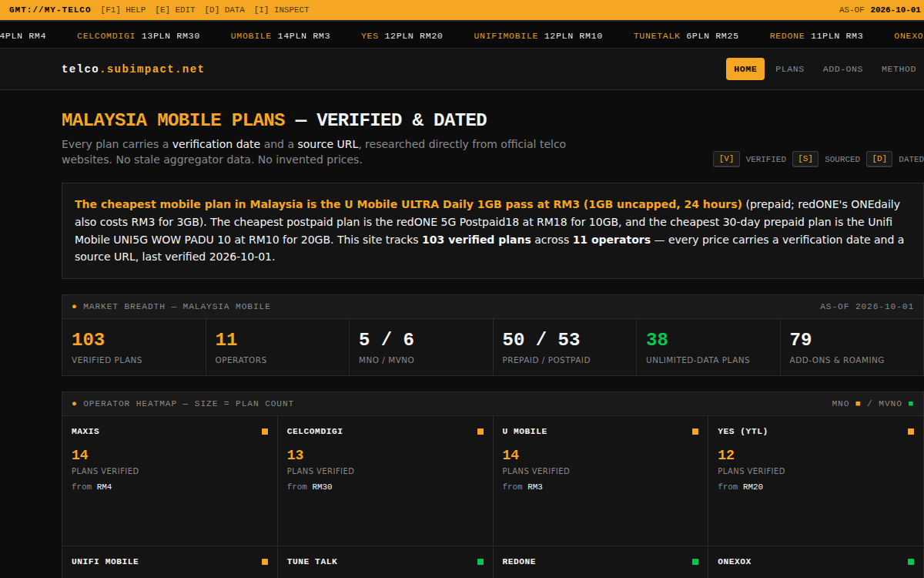Open the [I] INSPECT command
924x578 pixels.
[x=282, y=10]
